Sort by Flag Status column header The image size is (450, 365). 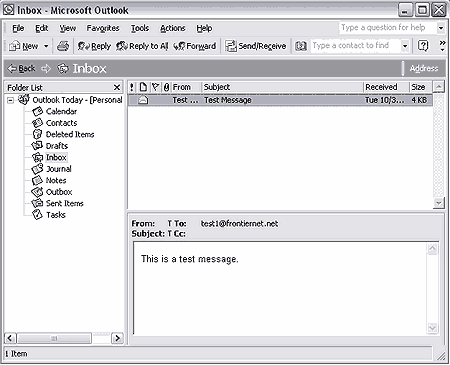[155, 87]
